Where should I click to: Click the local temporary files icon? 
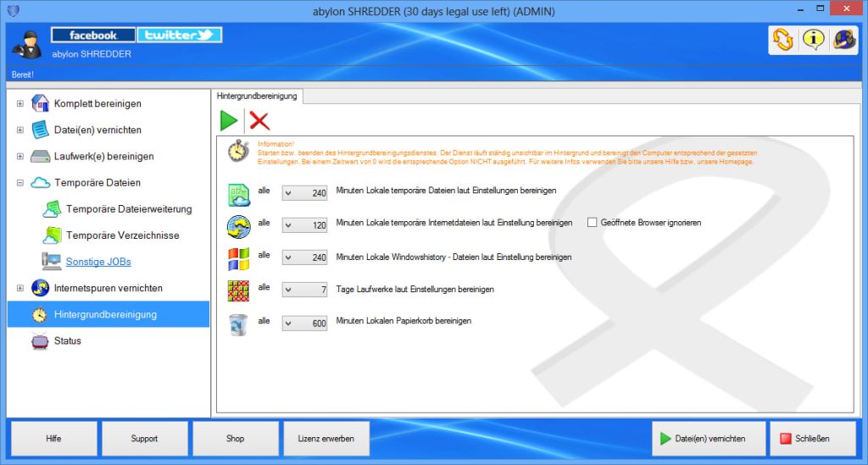tap(239, 195)
